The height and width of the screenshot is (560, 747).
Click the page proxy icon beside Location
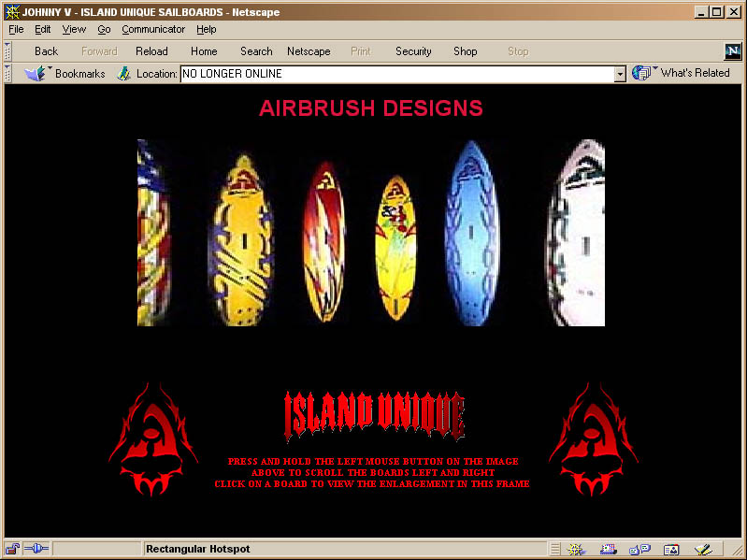pyautogui.click(x=123, y=73)
